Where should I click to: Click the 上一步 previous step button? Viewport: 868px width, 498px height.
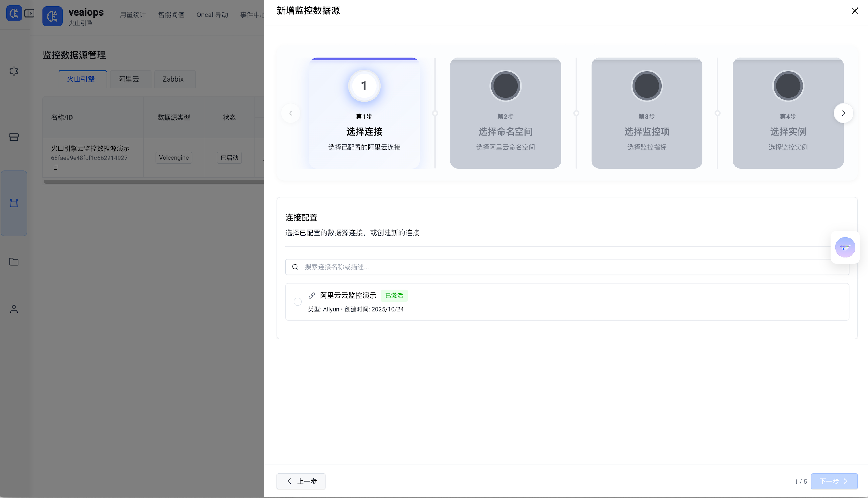point(300,481)
